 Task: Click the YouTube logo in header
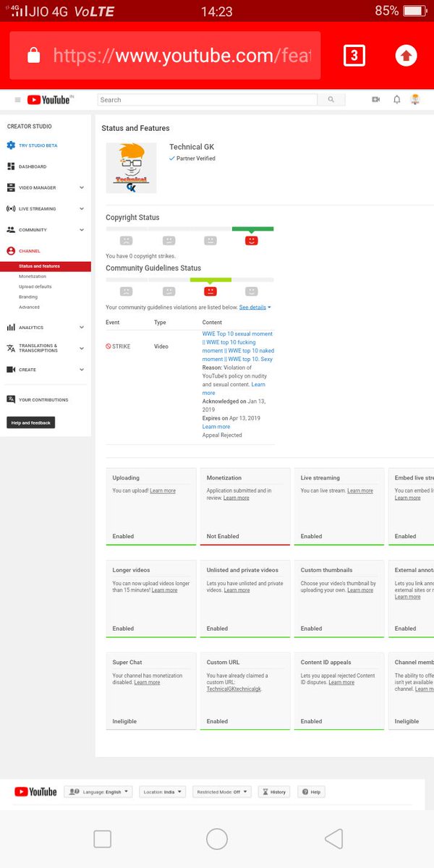pyautogui.click(x=49, y=100)
